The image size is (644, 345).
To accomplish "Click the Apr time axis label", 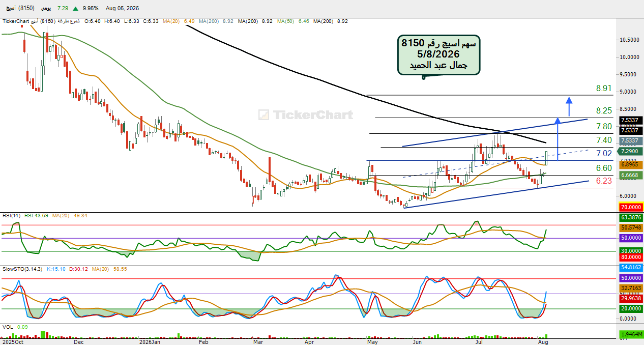I will [309, 342].
